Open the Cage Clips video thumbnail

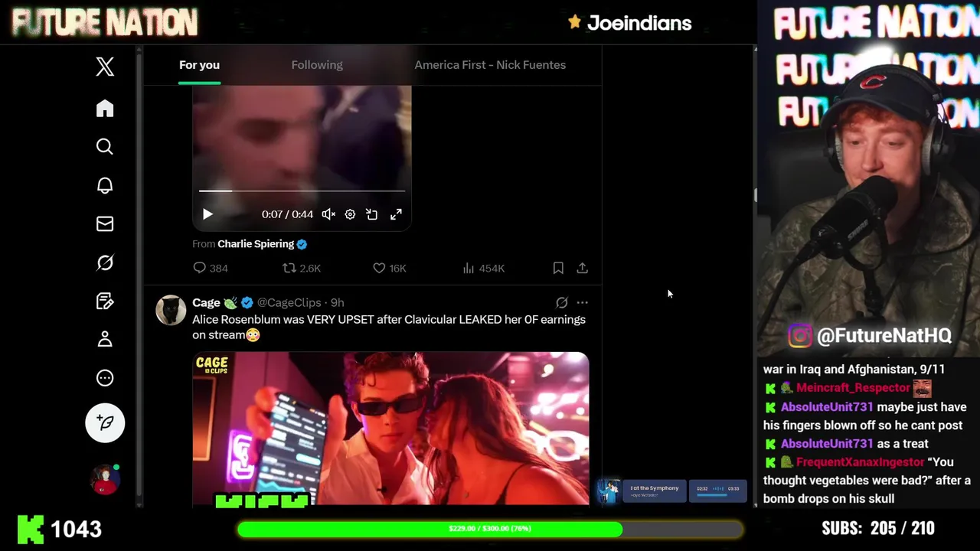[390, 429]
